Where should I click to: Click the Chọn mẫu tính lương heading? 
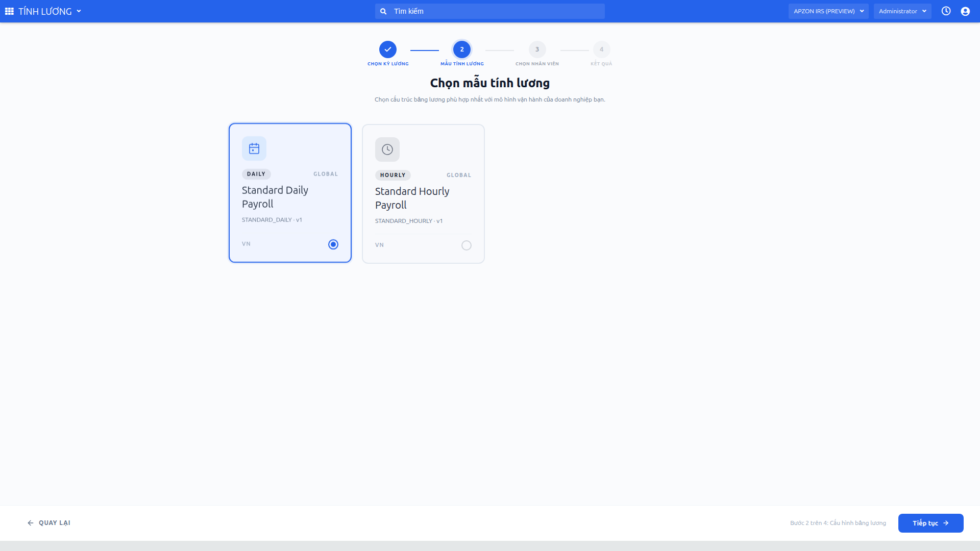click(490, 83)
